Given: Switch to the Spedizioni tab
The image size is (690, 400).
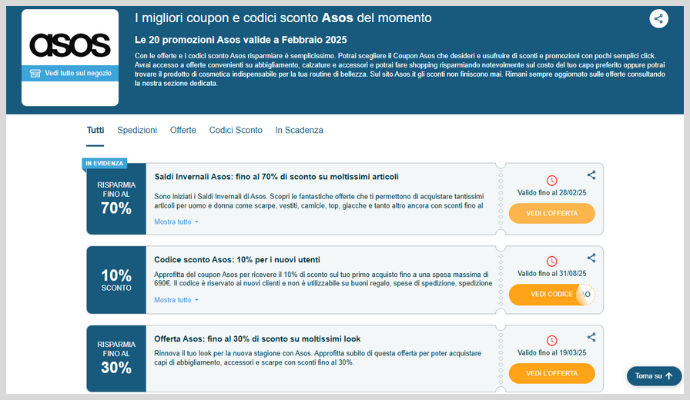Looking at the screenshot, I should (x=137, y=131).
